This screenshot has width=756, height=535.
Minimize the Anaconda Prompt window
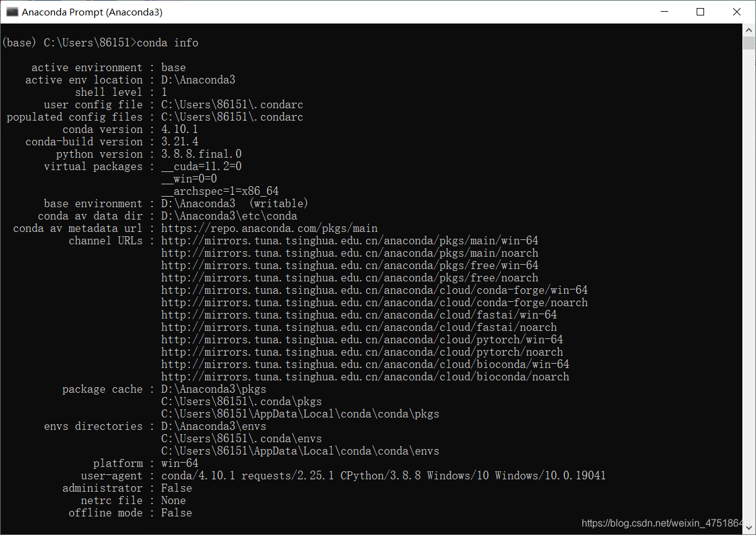pos(665,12)
